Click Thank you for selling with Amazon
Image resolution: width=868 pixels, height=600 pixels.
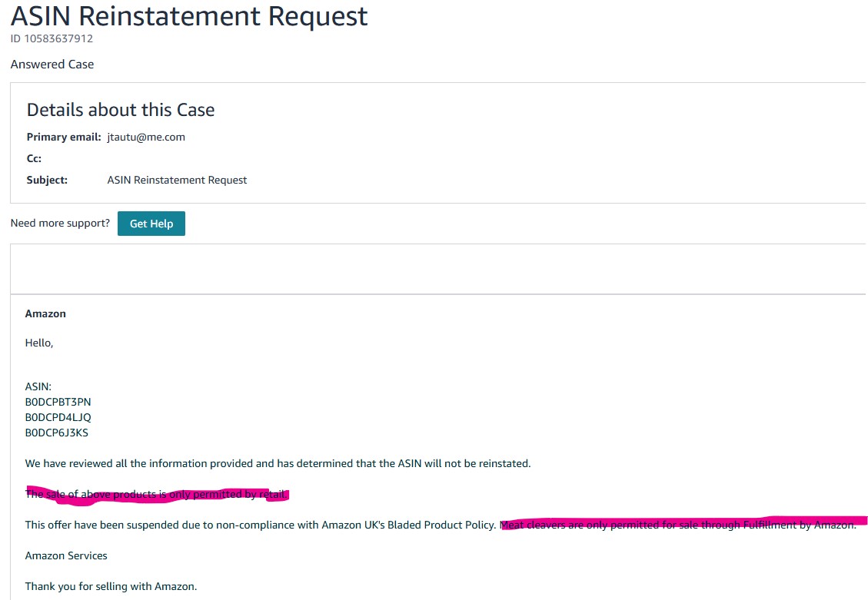pyautogui.click(x=111, y=586)
